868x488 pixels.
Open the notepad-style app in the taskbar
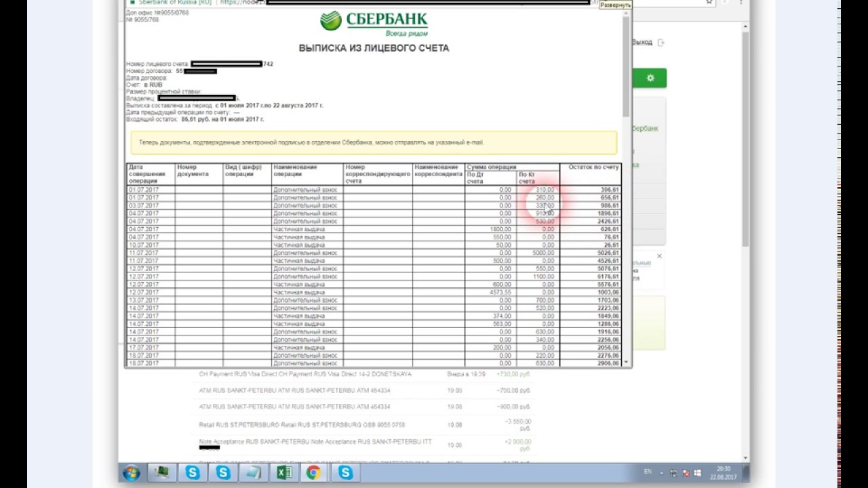(x=254, y=472)
